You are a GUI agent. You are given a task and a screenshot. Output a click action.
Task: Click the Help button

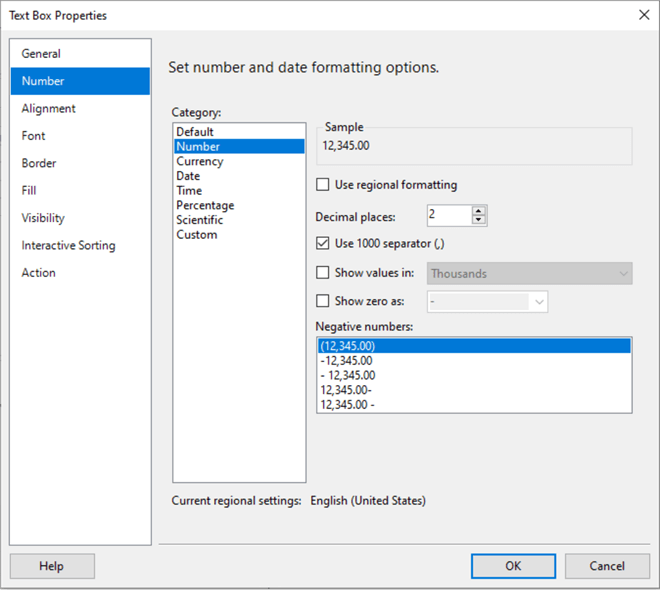pyautogui.click(x=52, y=566)
